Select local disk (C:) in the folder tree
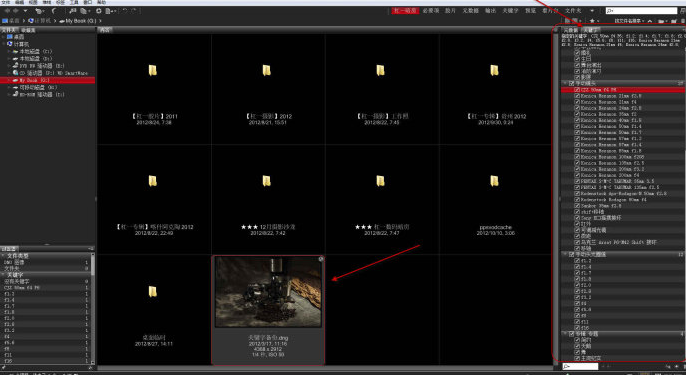This screenshot has width=686, height=375. 33,51
